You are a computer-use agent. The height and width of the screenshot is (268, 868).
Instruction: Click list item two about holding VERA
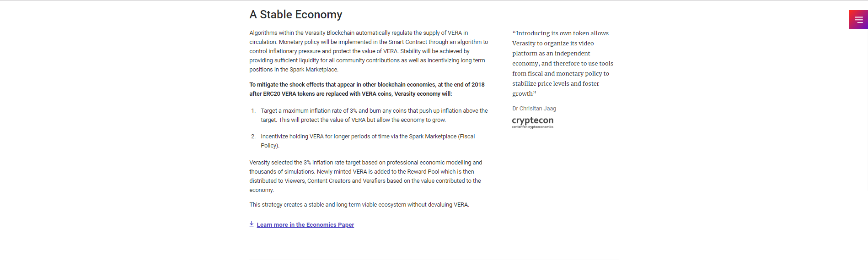pyautogui.click(x=368, y=141)
